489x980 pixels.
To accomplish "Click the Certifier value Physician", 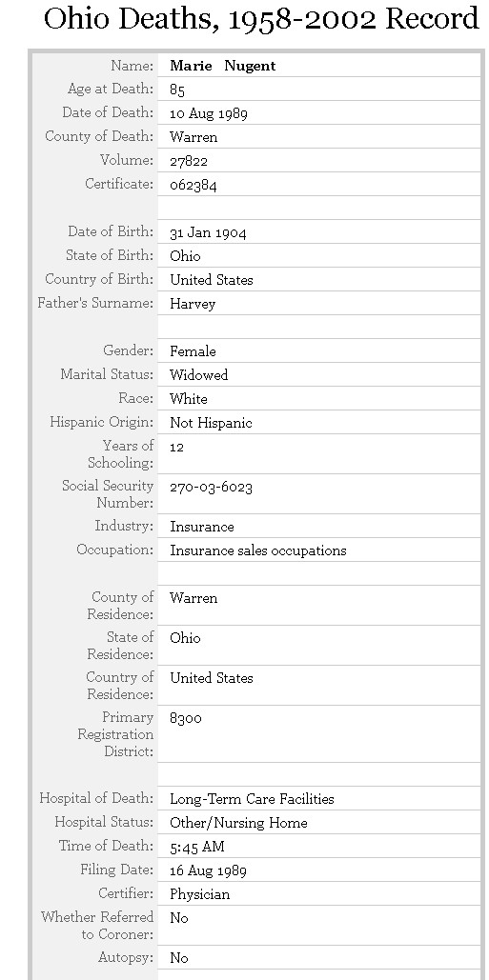I will click(x=199, y=893).
